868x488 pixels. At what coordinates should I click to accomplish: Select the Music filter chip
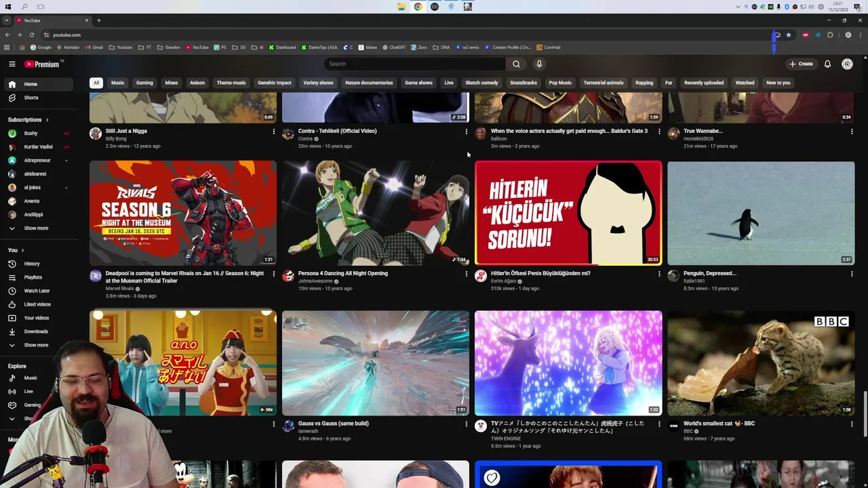pos(118,83)
